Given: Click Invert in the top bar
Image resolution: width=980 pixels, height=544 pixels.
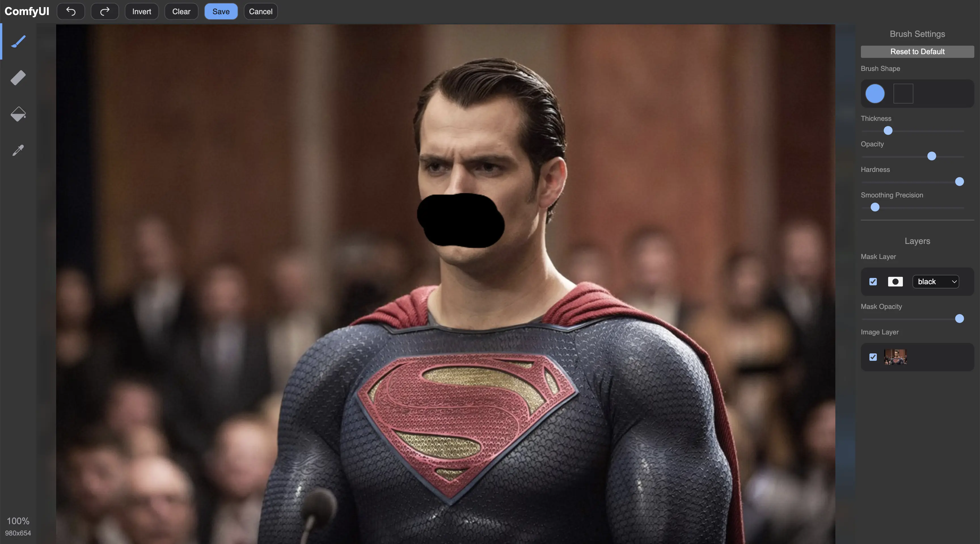Looking at the screenshot, I should pyautogui.click(x=141, y=11).
